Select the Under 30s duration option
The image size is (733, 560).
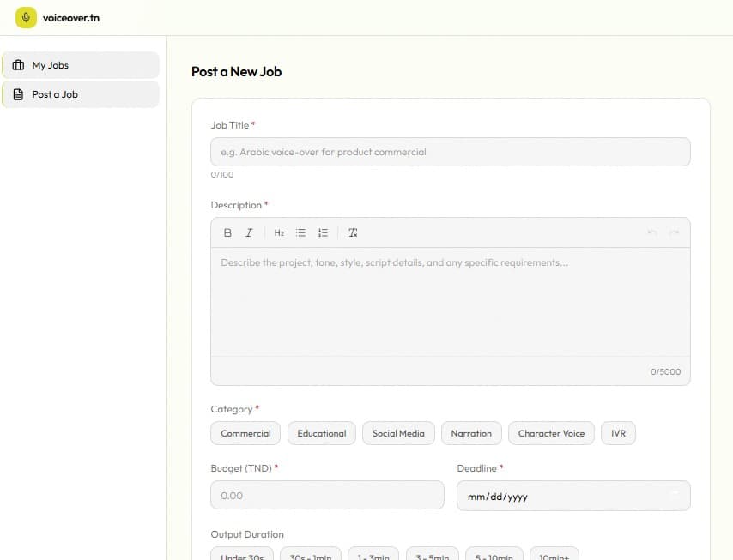click(241, 556)
